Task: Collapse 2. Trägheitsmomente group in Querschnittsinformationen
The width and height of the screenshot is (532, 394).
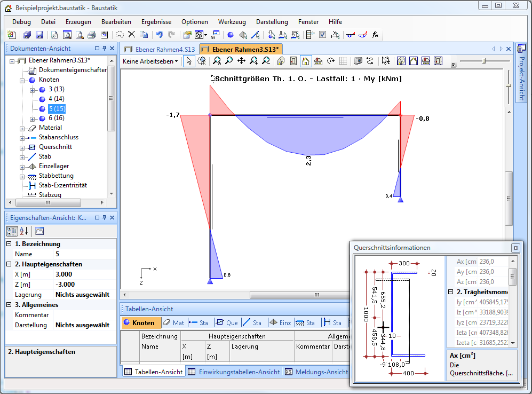Action: click(x=451, y=292)
